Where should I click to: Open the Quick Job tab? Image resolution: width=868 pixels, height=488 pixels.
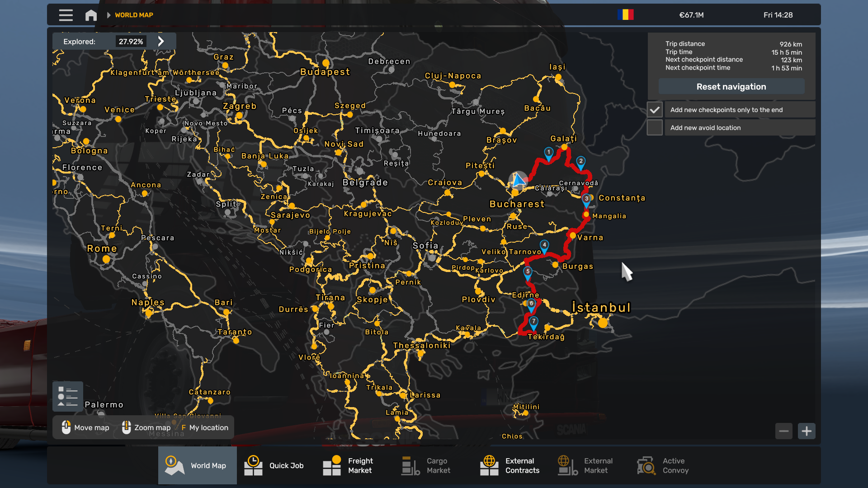point(276,465)
